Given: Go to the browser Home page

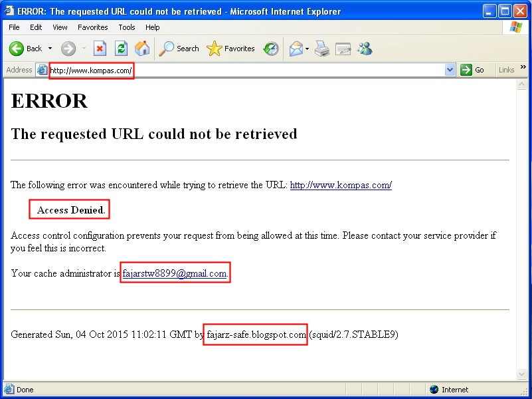Looking at the screenshot, I should 141,49.
